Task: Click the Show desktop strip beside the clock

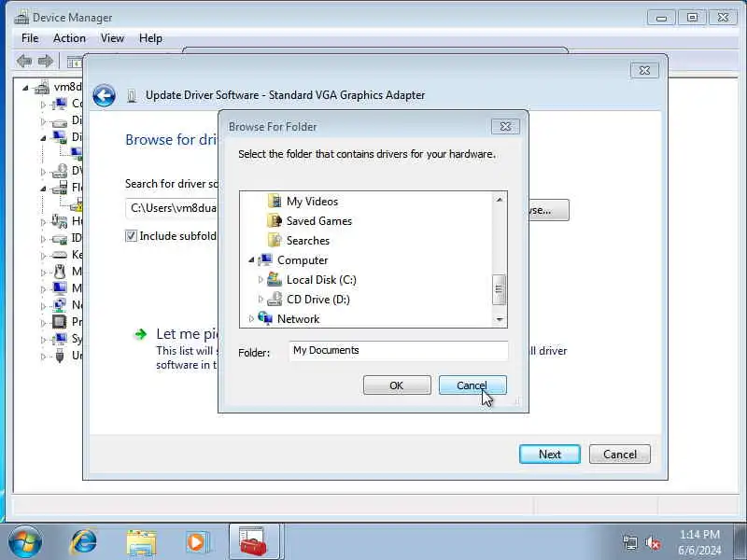Action: [740, 542]
